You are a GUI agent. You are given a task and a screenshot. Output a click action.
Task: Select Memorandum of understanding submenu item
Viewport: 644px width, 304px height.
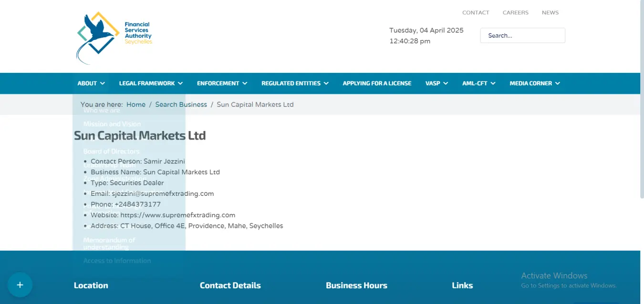109,243
